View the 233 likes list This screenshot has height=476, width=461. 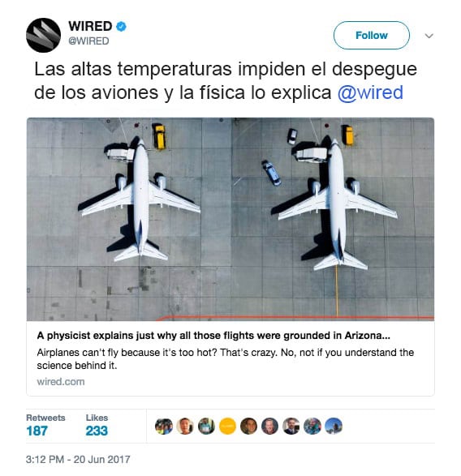[97, 426]
